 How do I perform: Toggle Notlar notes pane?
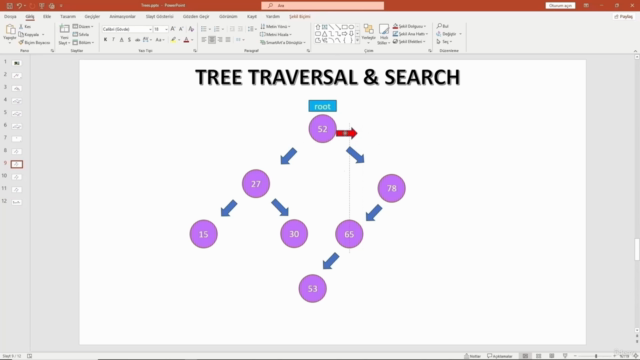pyautogui.click(x=473, y=356)
